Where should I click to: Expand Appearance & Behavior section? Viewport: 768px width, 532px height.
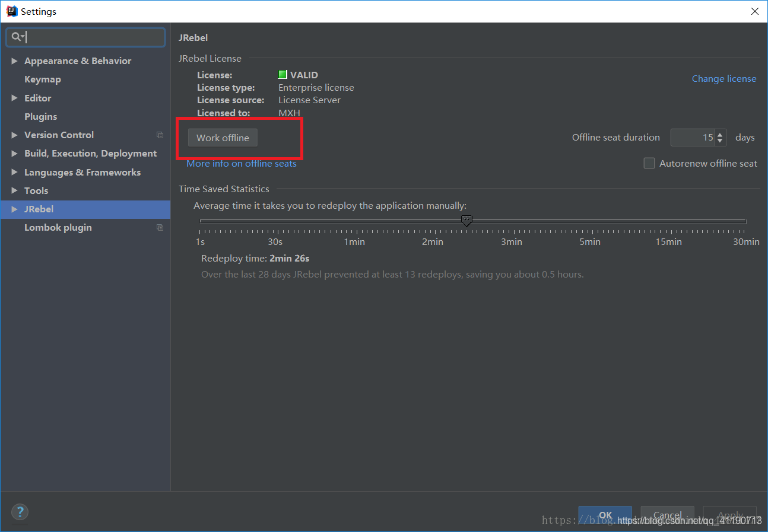tap(14, 61)
